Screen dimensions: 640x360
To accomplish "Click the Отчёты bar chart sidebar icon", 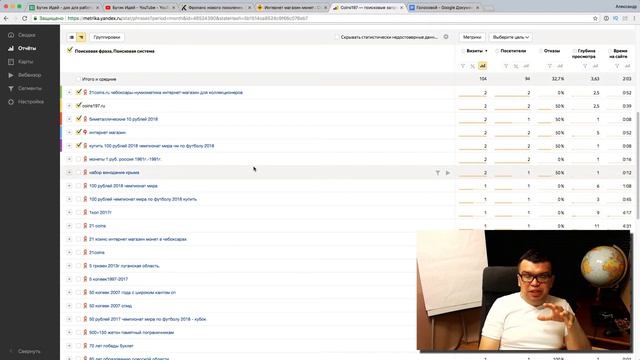I will pyautogui.click(x=11, y=48).
